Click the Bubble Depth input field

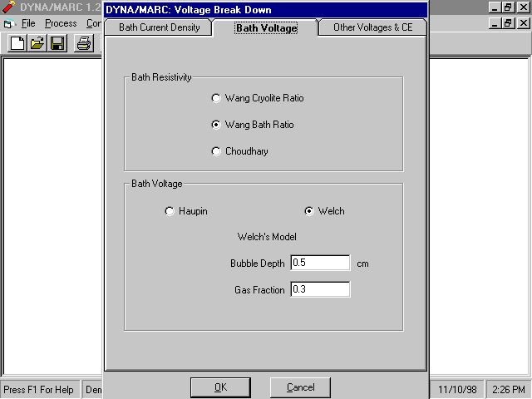click(x=320, y=263)
